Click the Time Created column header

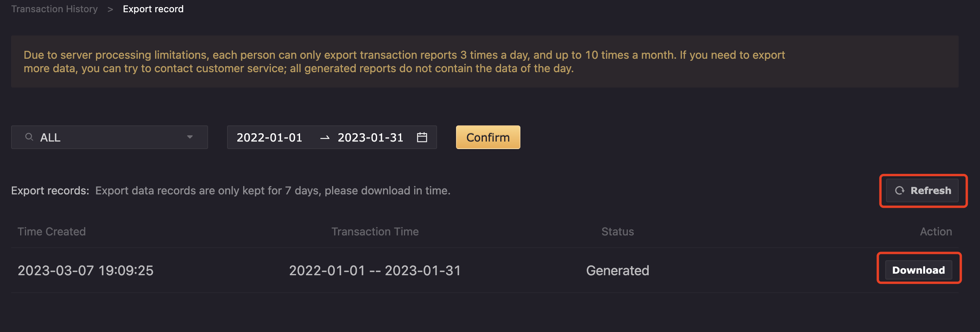pyautogui.click(x=52, y=231)
